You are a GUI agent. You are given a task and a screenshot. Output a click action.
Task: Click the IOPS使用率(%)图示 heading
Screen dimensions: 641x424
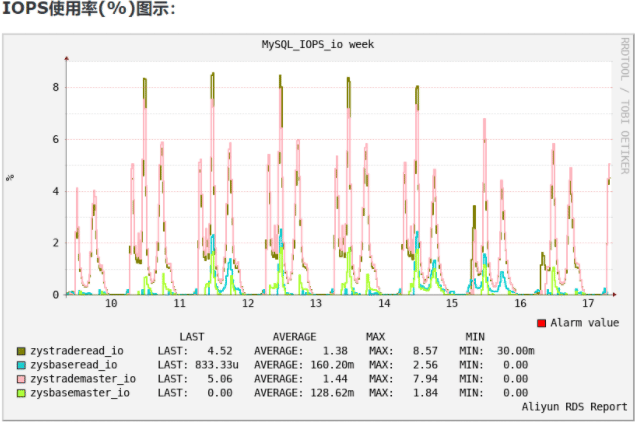point(89,8)
